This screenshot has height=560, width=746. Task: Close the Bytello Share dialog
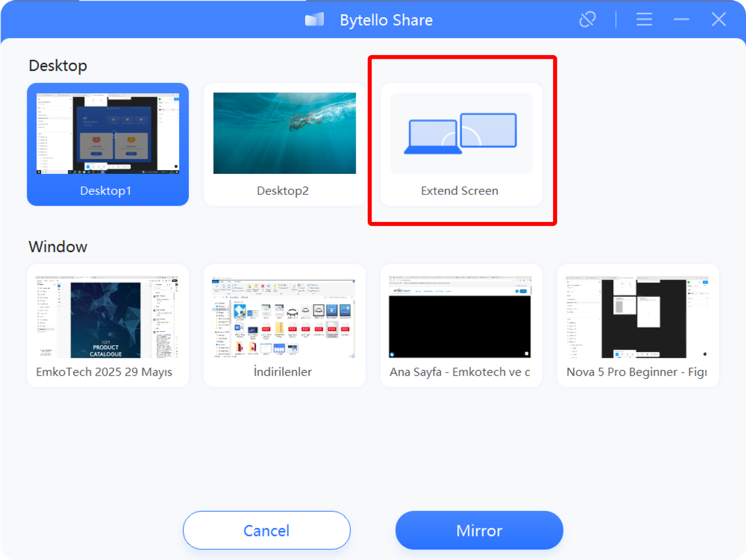(x=718, y=20)
